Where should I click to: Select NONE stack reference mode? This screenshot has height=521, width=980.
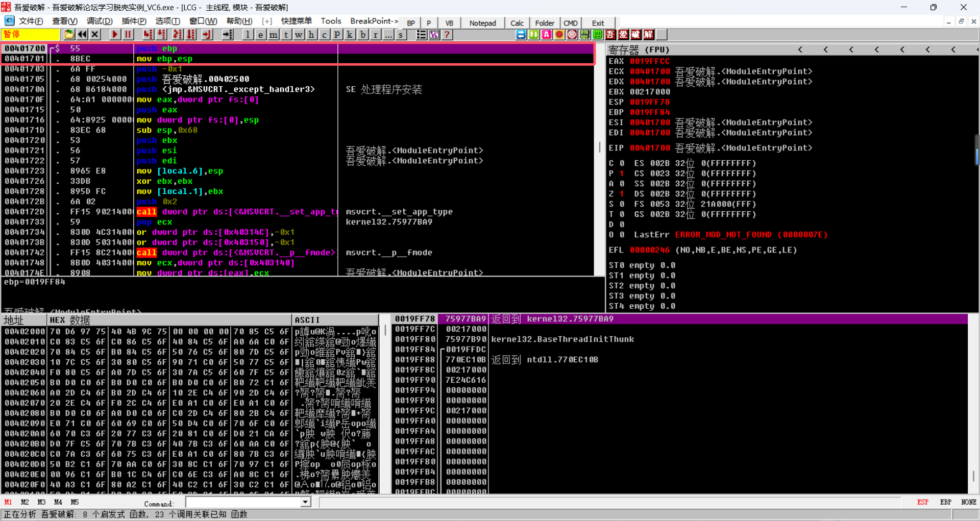[x=968, y=502]
